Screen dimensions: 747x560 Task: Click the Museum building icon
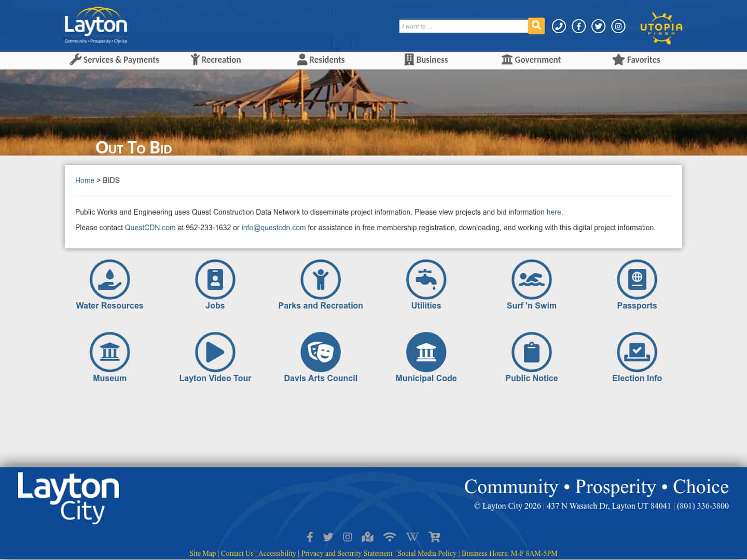click(109, 352)
